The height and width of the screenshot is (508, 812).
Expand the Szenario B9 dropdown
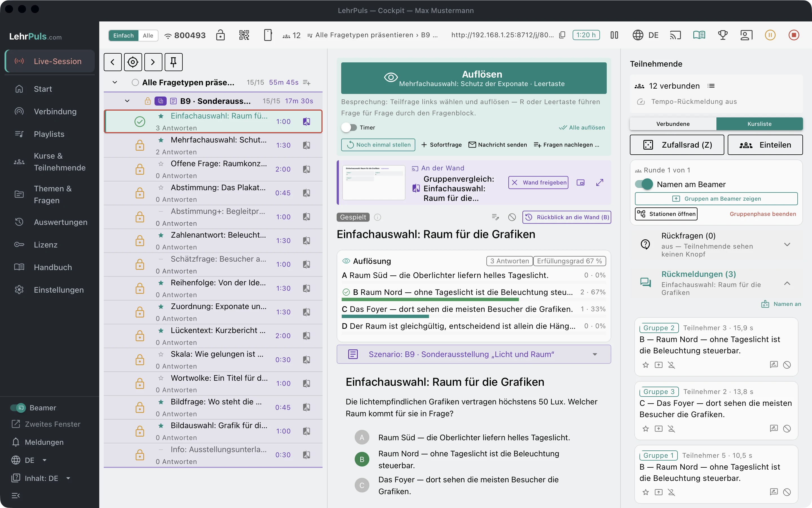pos(474,354)
